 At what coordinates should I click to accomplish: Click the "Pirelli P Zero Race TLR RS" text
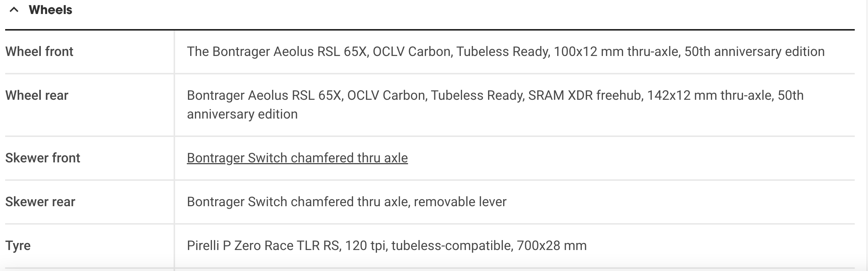click(263, 246)
